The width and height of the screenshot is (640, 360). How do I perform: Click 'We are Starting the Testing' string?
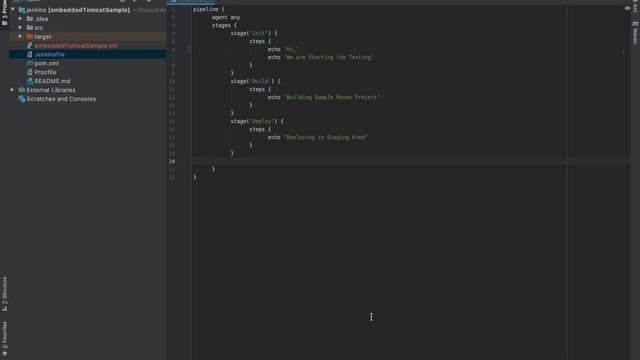pyautogui.click(x=329, y=58)
